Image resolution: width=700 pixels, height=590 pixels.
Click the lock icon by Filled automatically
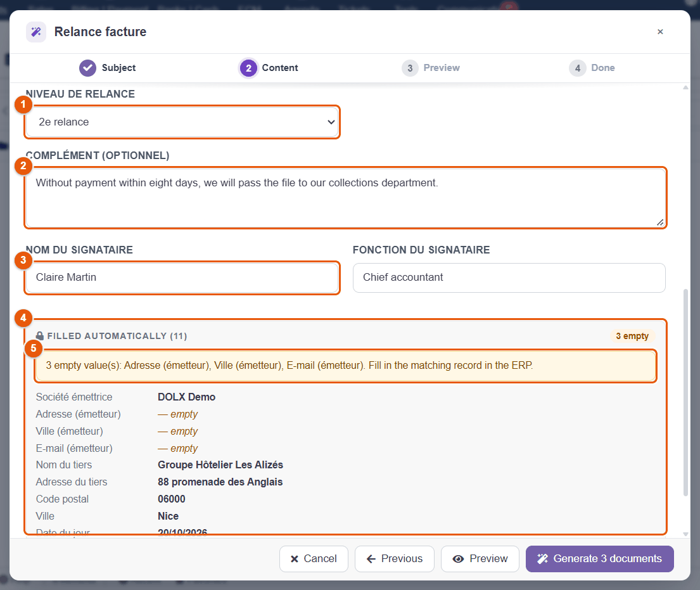(40, 336)
